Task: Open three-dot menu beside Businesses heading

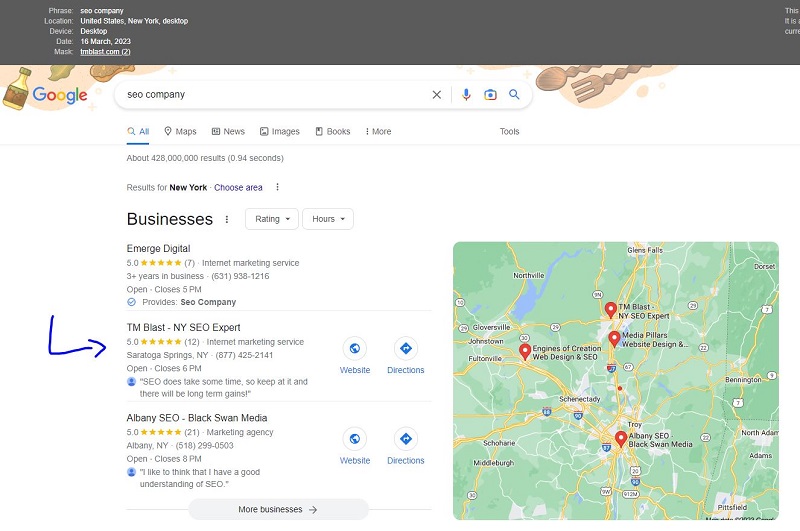Action: click(x=227, y=219)
